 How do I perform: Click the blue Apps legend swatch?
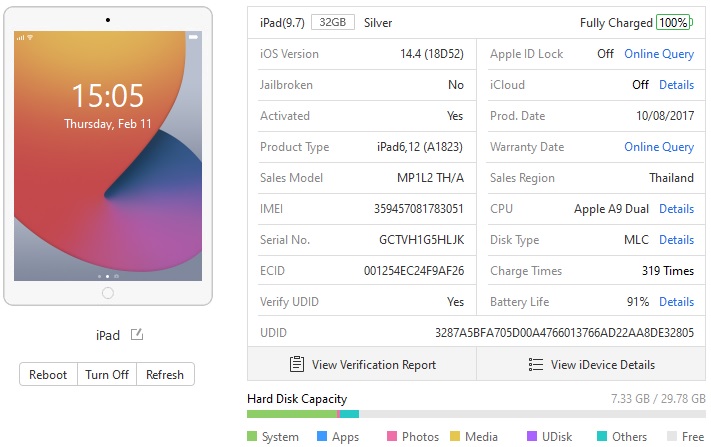tap(322, 436)
